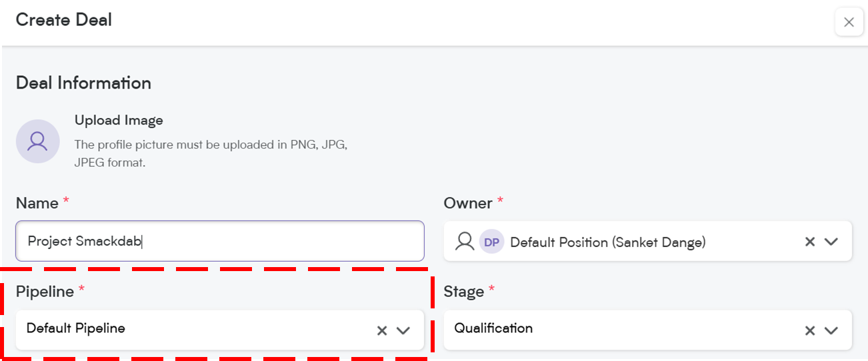Viewport: 868px width, 361px height.
Task: Clear the Default Pipeline selection
Action: (x=382, y=330)
